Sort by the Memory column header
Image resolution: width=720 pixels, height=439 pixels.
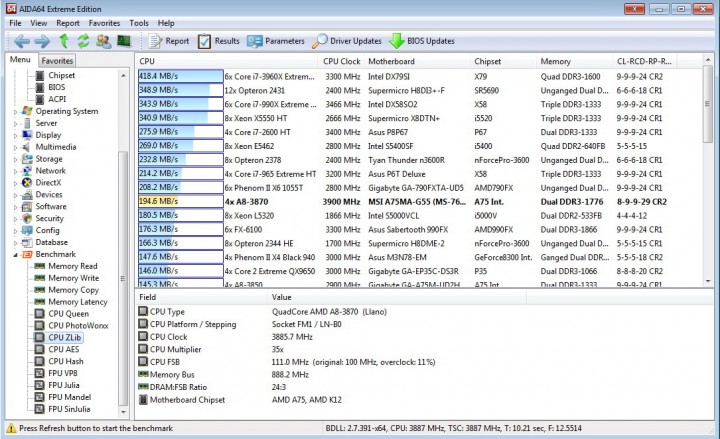pyautogui.click(x=574, y=61)
